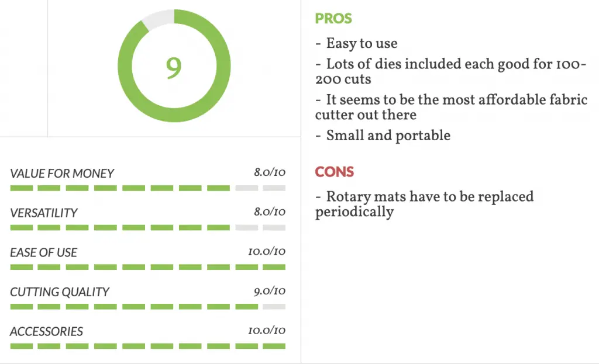Click the overall score 9 in the circle
599x364 pixels.
[x=174, y=68]
